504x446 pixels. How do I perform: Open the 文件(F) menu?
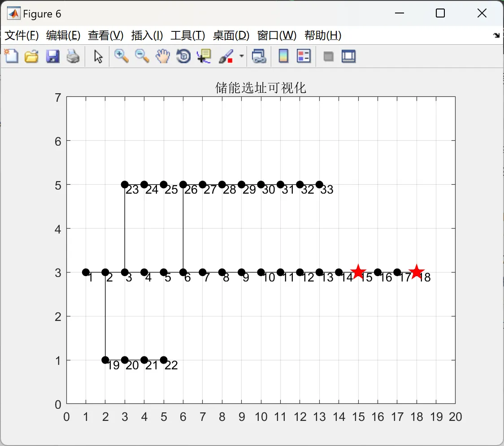(x=22, y=35)
